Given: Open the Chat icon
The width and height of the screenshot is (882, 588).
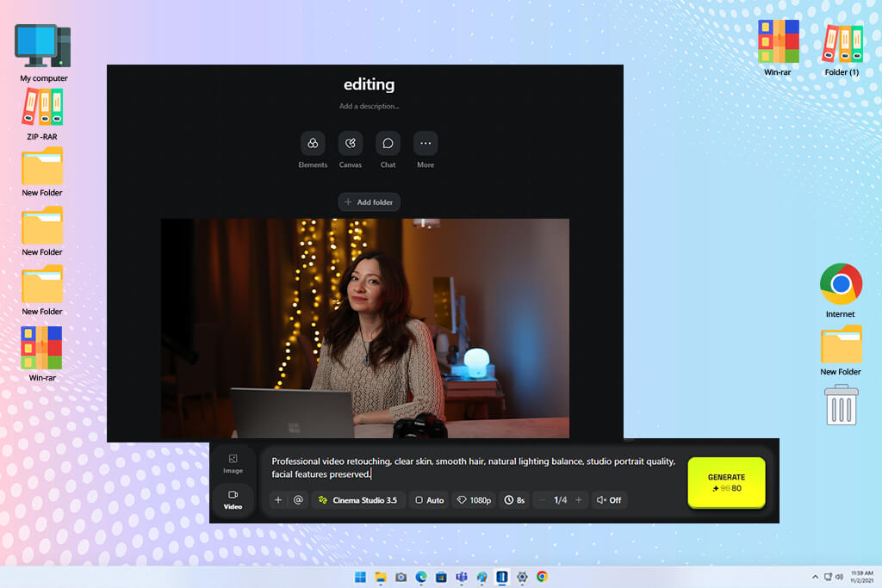Looking at the screenshot, I should pyautogui.click(x=388, y=144).
